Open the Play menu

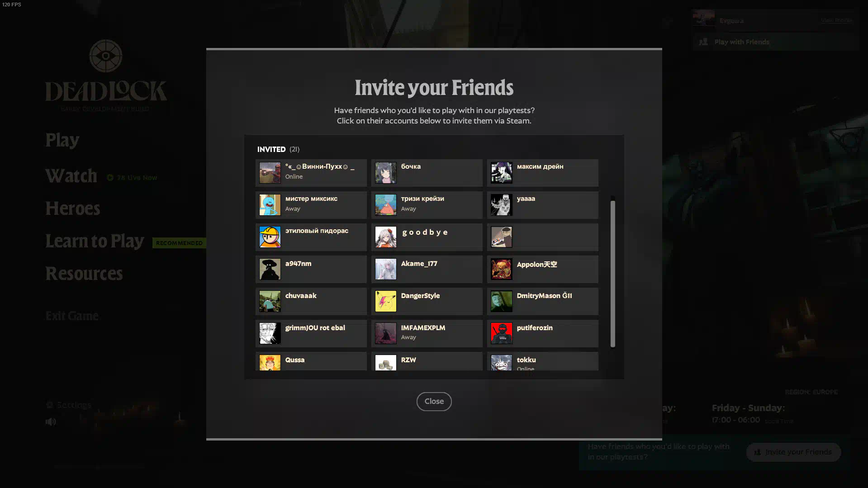pyautogui.click(x=62, y=140)
